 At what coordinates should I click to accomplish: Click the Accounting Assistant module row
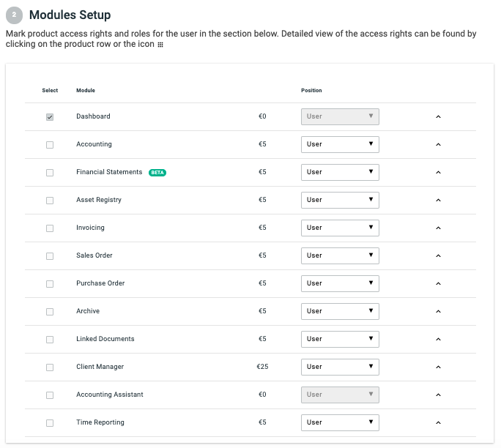coord(110,395)
